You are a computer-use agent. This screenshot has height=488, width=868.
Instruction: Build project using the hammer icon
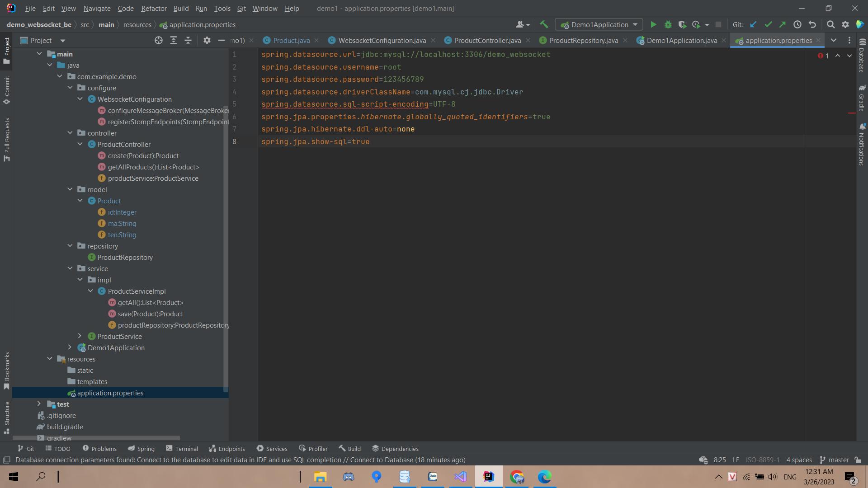[544, 25]
